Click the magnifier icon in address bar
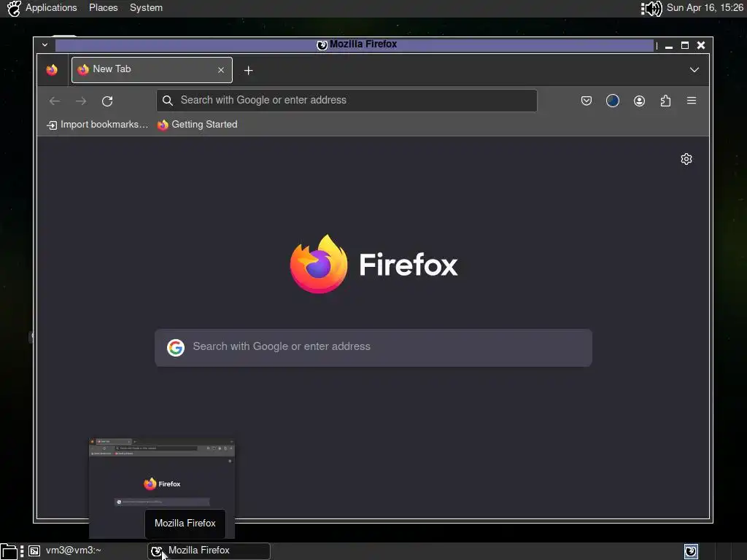This screenshot has width=747, height=560. 167,101
